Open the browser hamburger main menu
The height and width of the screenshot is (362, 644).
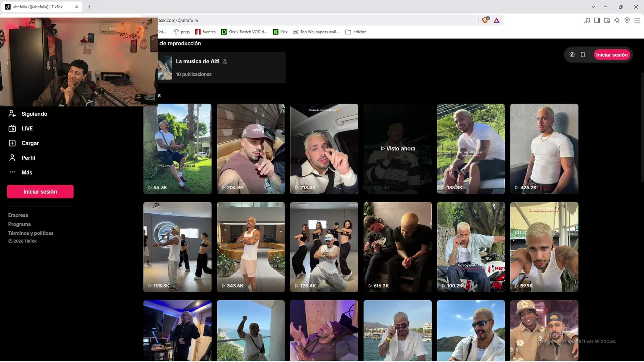(637, 20)
